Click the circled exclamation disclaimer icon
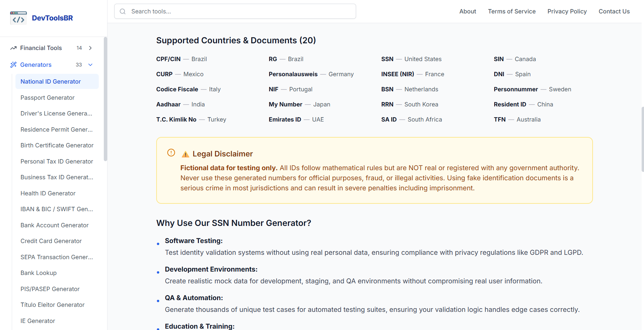 171,153
